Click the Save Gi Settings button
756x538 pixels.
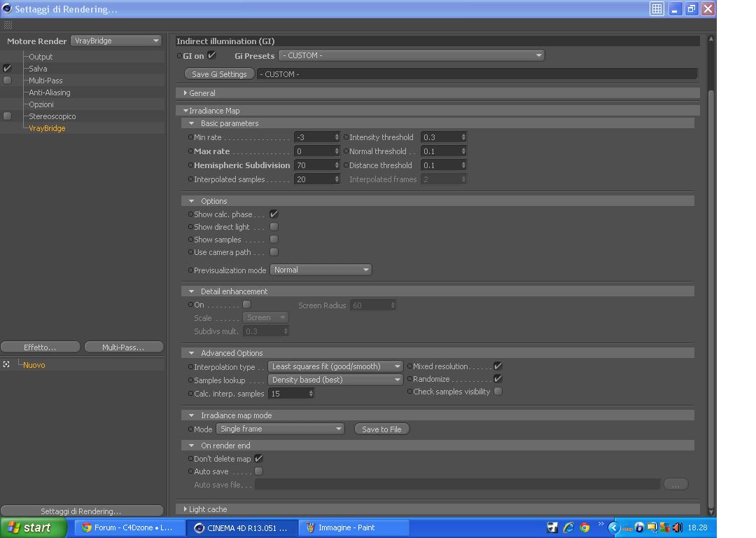pos(219,74)
